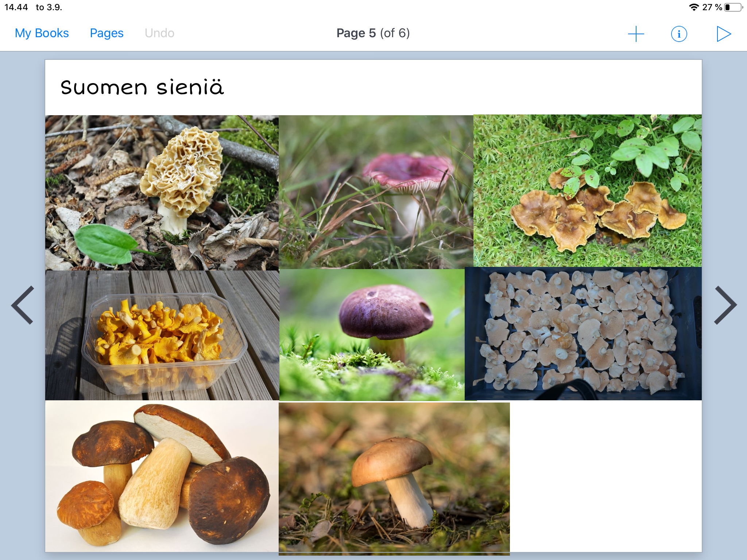
Task: Select the purple cap mushroom photo
Action: [371, 335]
